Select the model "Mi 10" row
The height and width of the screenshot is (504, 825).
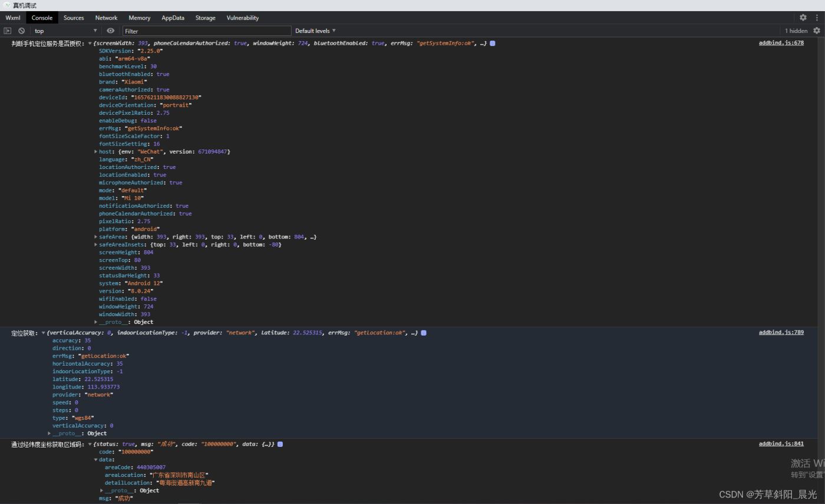click(121, 198)
